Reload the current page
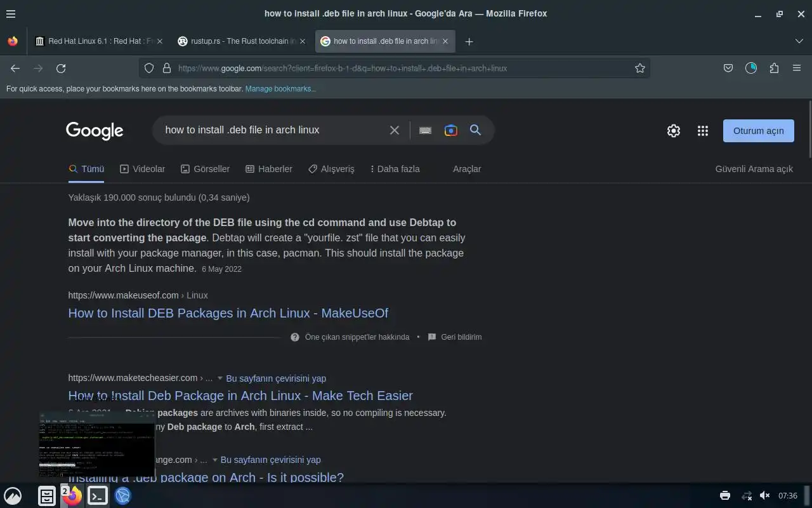The image size is (812, 508). [x=61, y=68]
